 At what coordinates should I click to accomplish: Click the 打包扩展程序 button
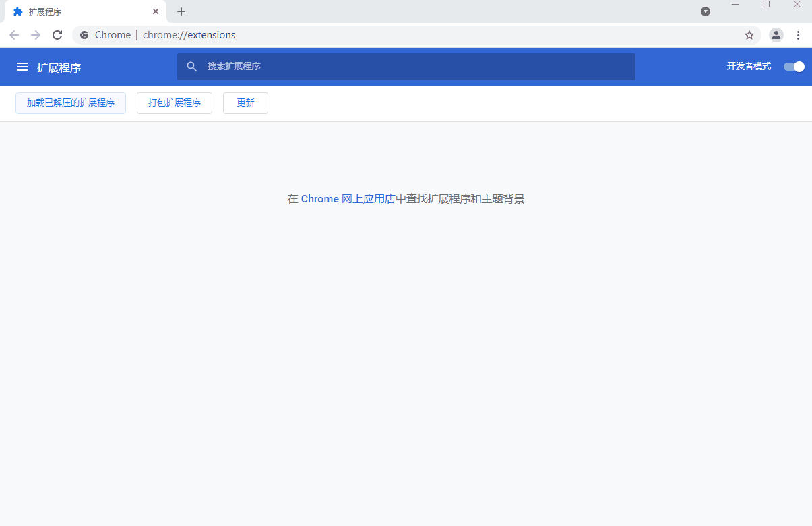[174, 103]
